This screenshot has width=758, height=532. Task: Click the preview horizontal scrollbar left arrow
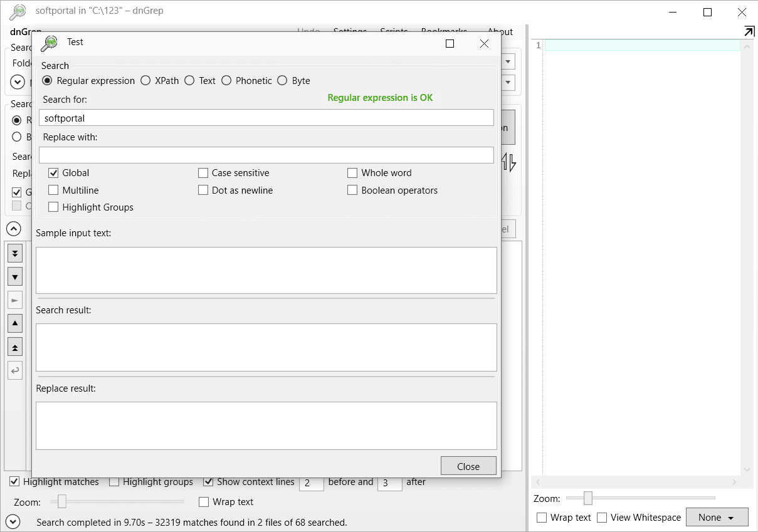pyautogui.click(x=537, y=482)
